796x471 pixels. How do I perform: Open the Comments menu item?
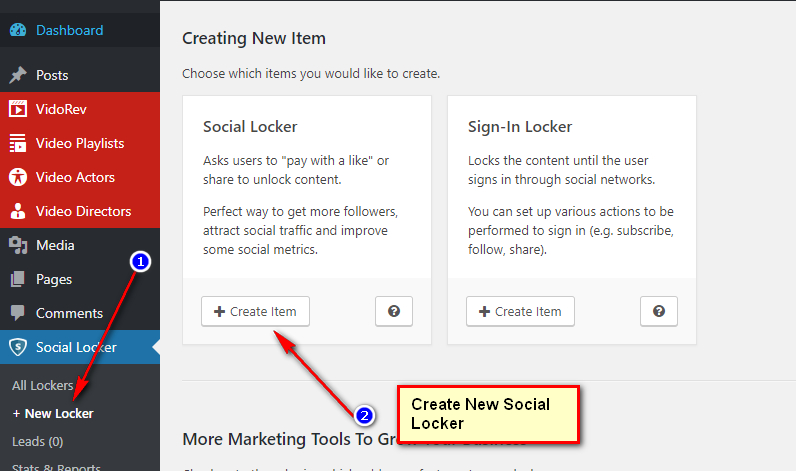[x=69, y=313]
